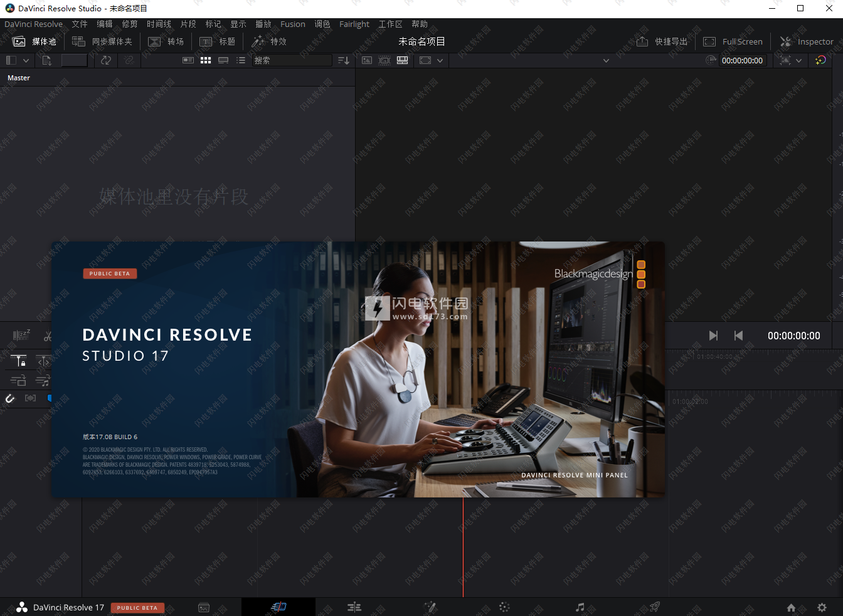The width and height of the screenshot is (843, 616).
Task: Jump to previous clip in viewer
Action: pos(738,336)
